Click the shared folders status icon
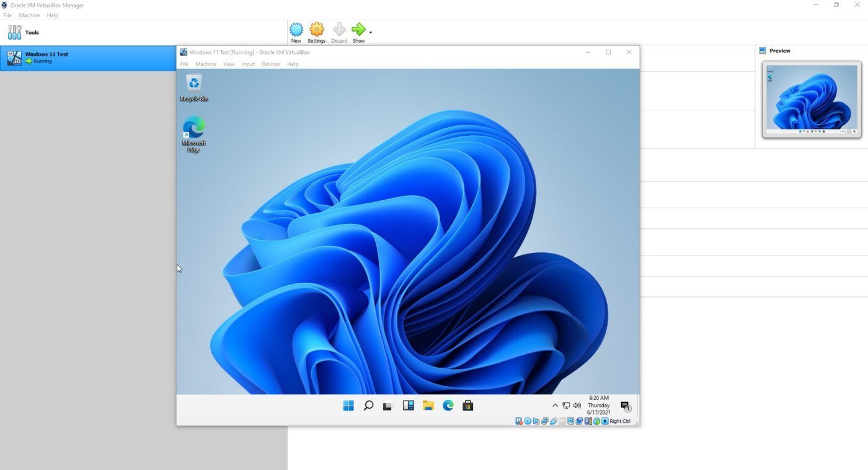868x470 pixels. click(562, 421)
